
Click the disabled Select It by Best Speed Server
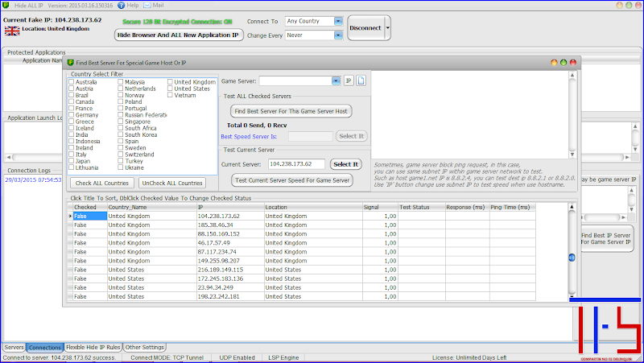(x=351, y=136)
